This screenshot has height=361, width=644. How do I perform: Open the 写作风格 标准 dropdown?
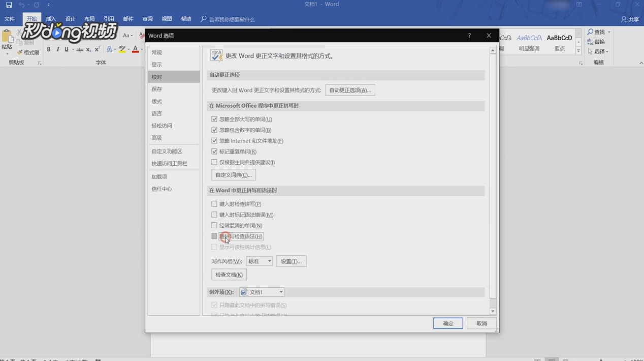coord(260,261)
